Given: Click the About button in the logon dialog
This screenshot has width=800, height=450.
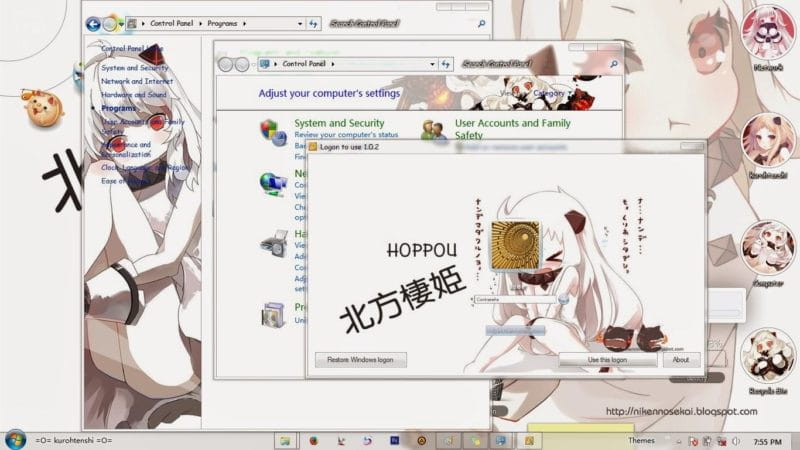Looking at the screenshot, I should tap(681, 360).
